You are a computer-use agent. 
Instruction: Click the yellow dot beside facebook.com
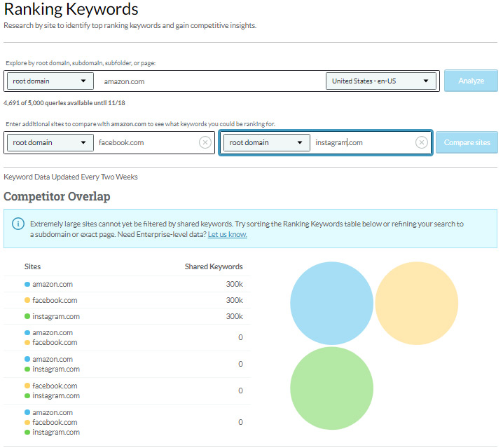tap(27, 301)
